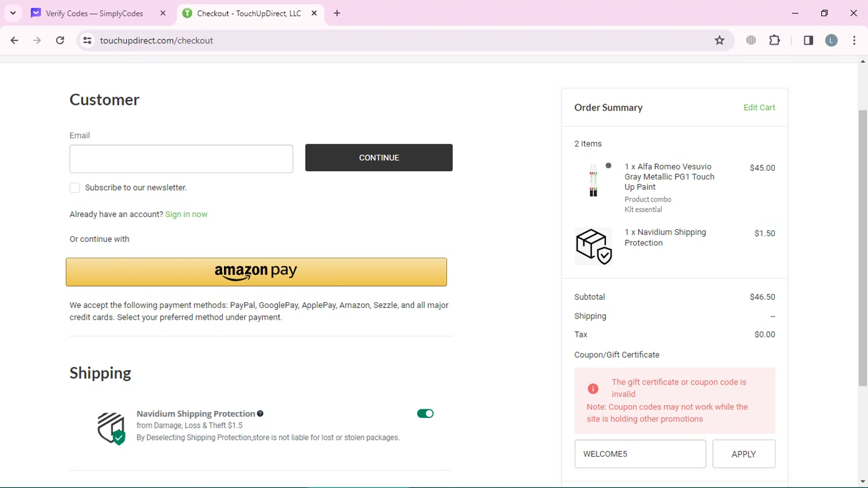Reload the checkout page
868x488 pixels.
[60, 41]
